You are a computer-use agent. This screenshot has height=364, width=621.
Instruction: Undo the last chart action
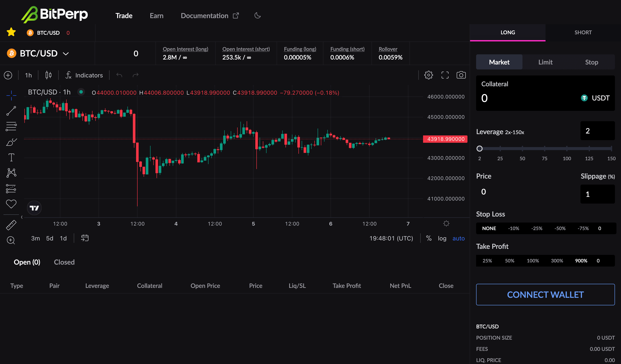[x=119, y=75]
